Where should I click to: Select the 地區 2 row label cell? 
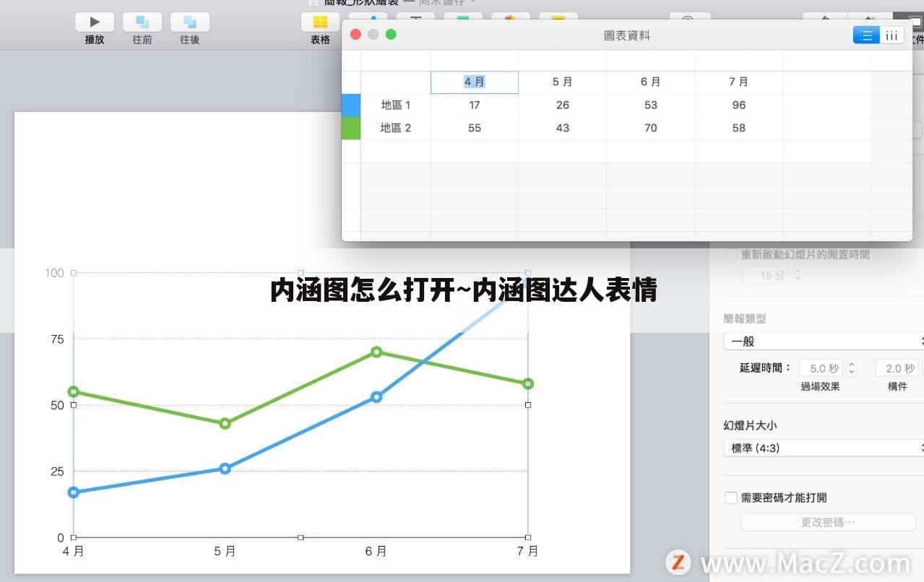396,129
